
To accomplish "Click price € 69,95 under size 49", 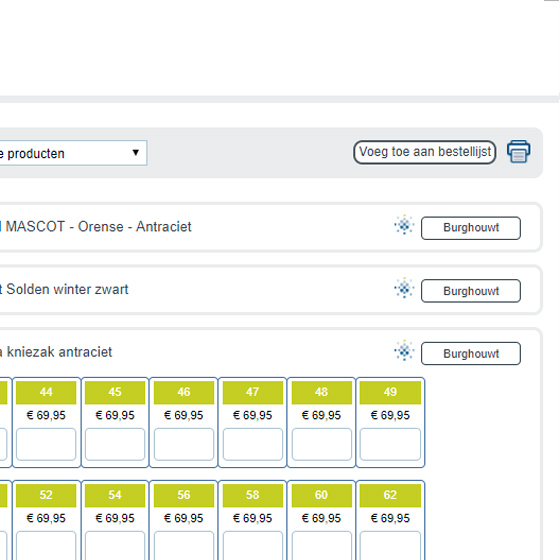I will click(x=390, y=415).
